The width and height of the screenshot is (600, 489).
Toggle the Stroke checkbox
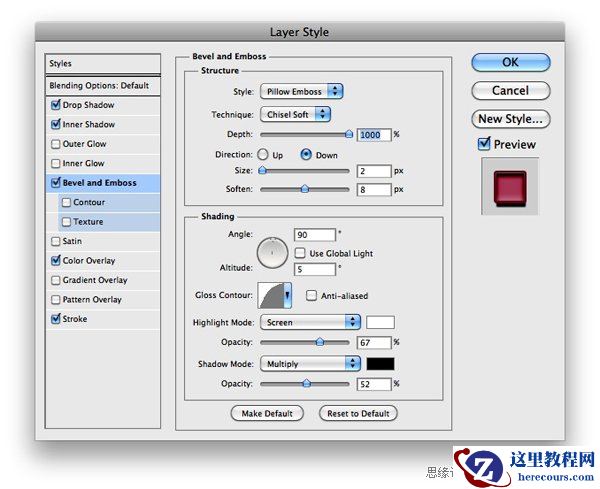coord(56,319)
